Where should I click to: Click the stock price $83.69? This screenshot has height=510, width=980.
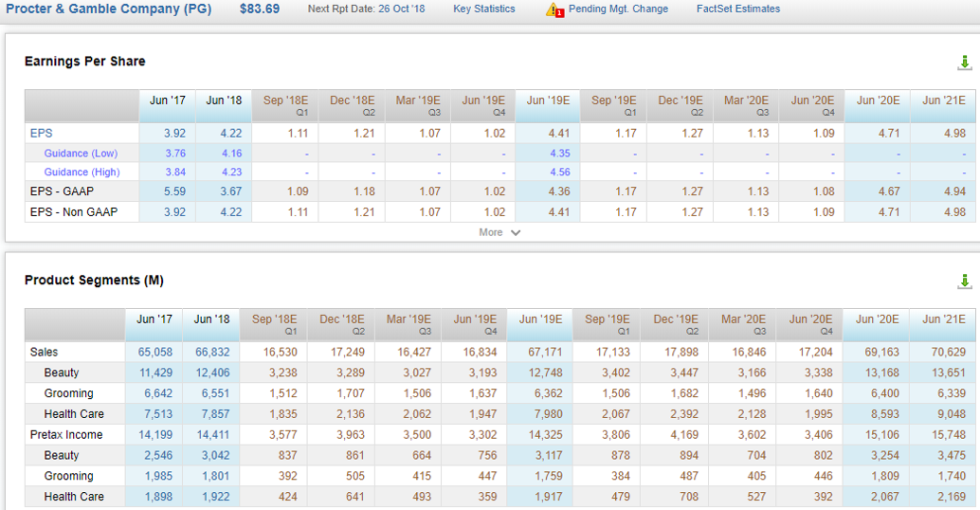260,9
